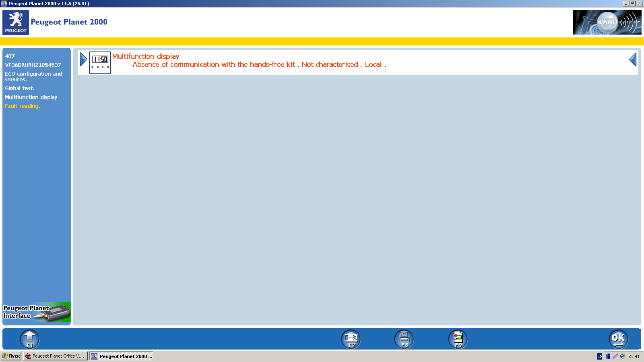Click the purple pen tray icon
Viewport: 644px width, 362px height.
pos(615,356)
